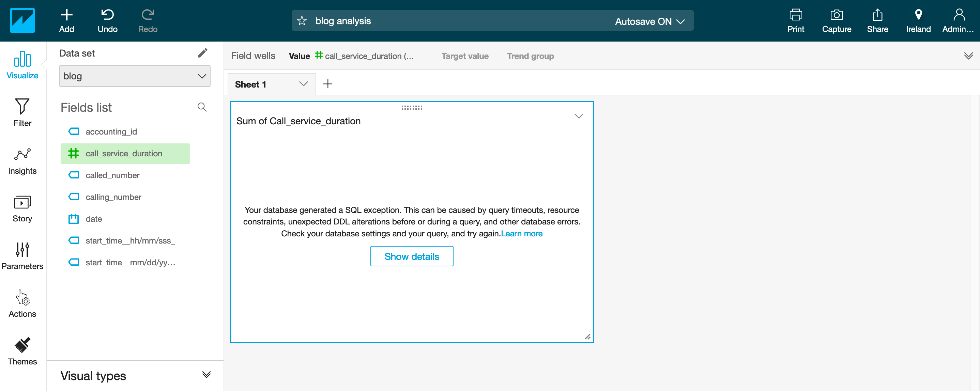Star the blog analysis as favorite
This screenshot has height=391, width=980.
click(302, 20)
